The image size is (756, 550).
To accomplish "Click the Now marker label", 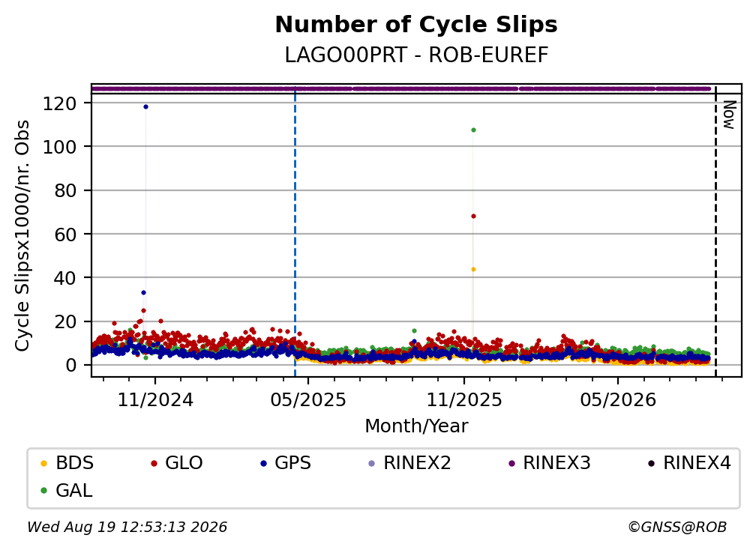I will 729,115.
